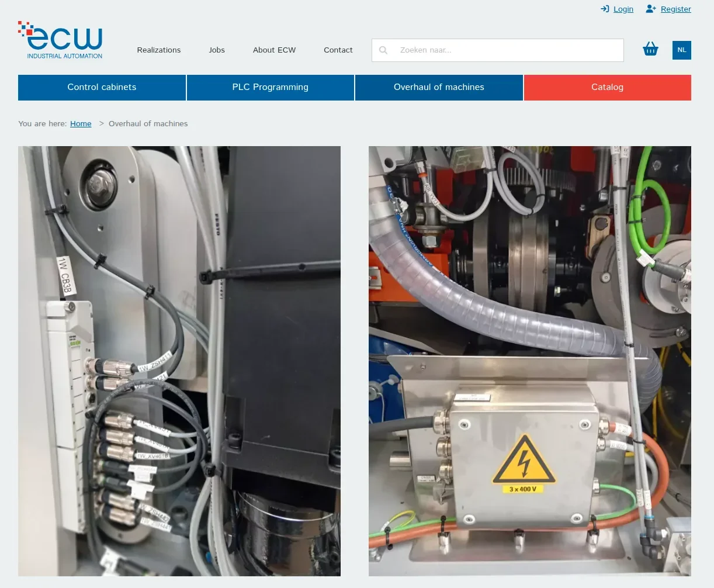Screen dimensions: 714x588
Task: Open the Realizations menu item
Action: coord(158,50)
